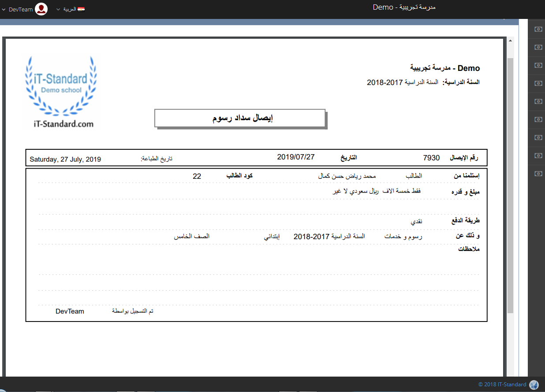Image resolution: width=545 pixels, height=392 pixels.
Task: Click the red user avatar icon
Action: 41,9
